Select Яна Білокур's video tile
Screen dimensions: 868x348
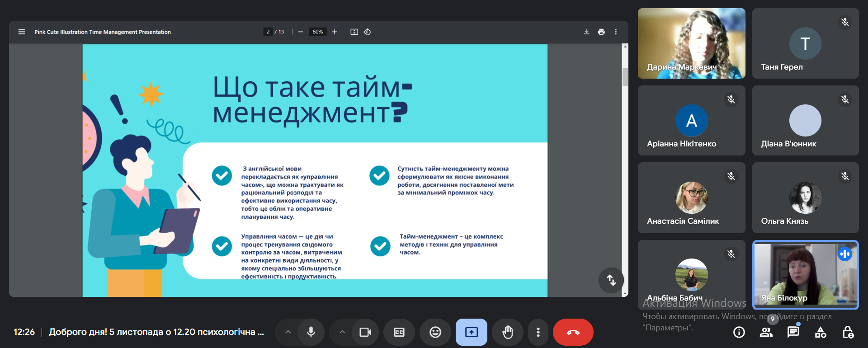coord(805,274)
